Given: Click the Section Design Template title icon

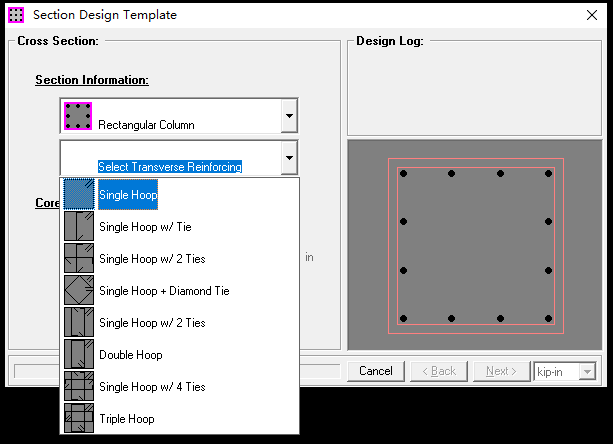Looking at the screenshot, I should (x=16, y=15).
